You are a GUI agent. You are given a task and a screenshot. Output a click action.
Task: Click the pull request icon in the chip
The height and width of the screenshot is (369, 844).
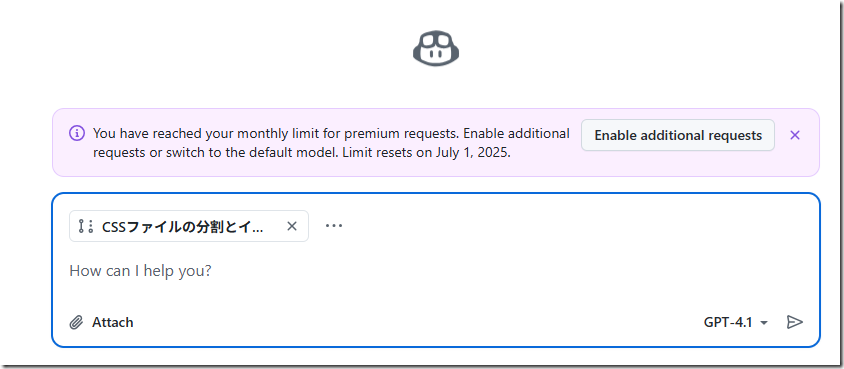86,226
